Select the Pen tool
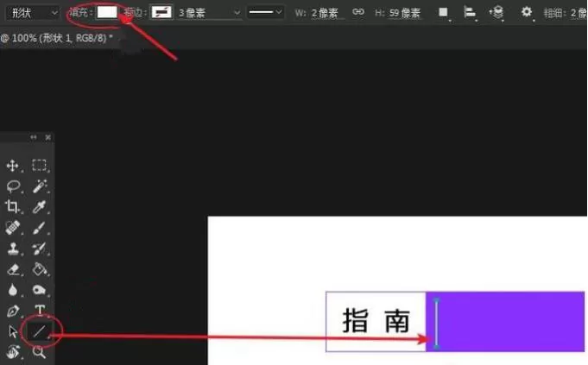The image size is (588, 365). click(x=13, y=311)
